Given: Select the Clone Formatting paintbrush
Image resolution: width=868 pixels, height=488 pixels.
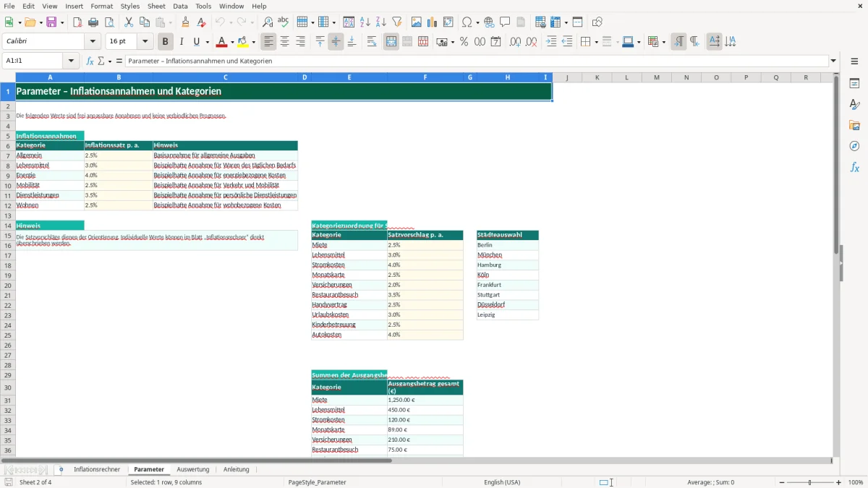Looking at the screenshot, I should 186,22.
